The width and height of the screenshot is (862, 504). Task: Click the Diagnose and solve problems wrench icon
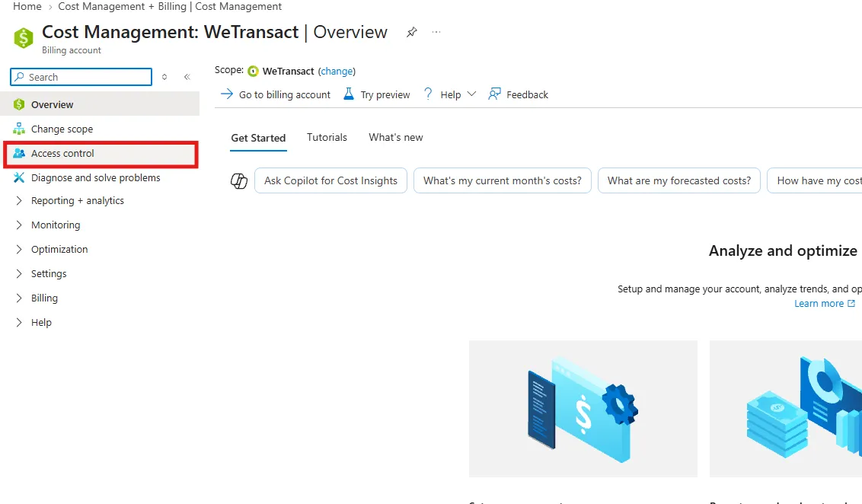point(19,177)
